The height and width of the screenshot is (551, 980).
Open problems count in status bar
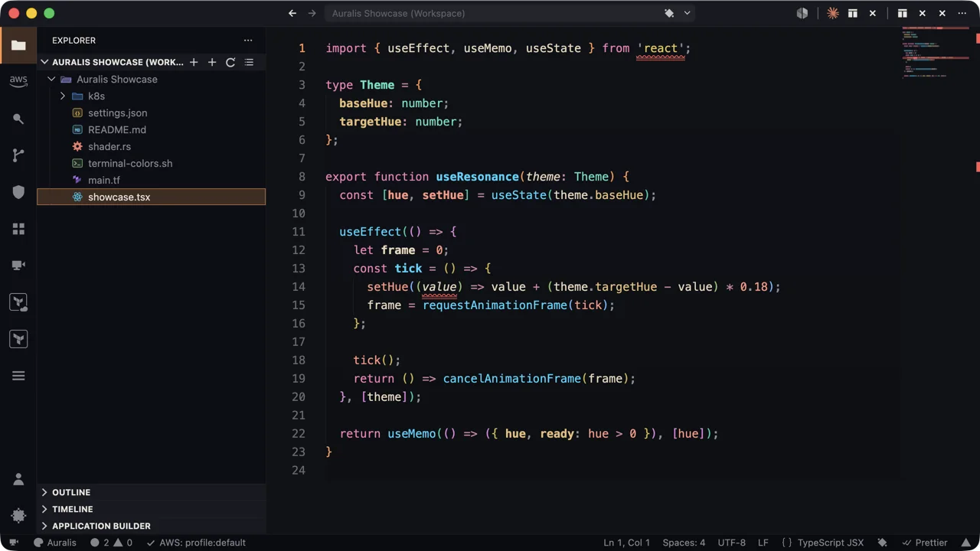click(x=111, y=543)
